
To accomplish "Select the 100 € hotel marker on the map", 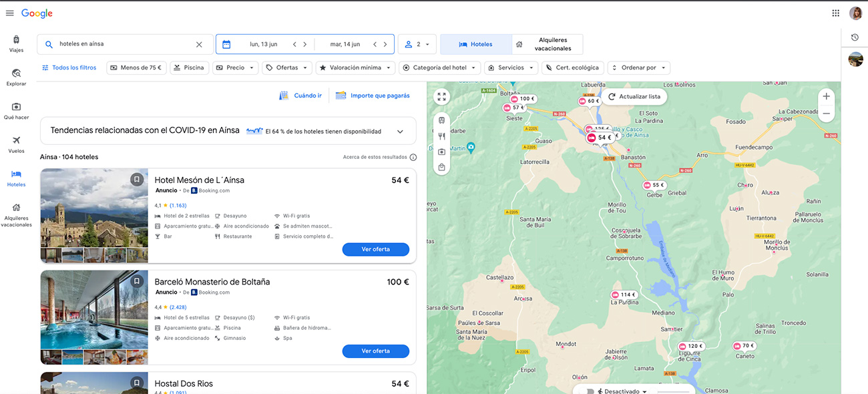I will coord(523,99).
